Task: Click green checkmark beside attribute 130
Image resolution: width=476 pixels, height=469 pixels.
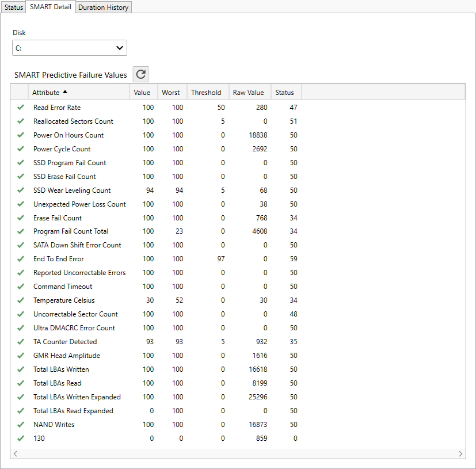Action: [x=21, y=439]
